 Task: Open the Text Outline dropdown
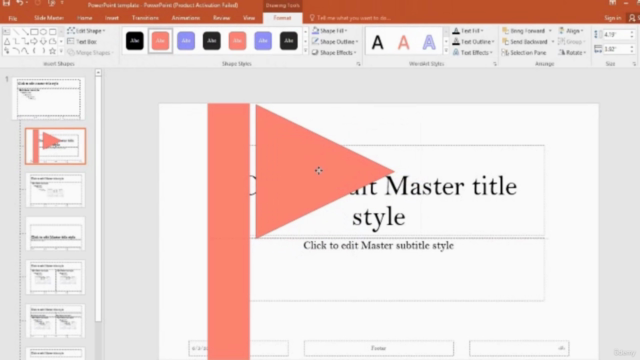click(x=473, y=42)
